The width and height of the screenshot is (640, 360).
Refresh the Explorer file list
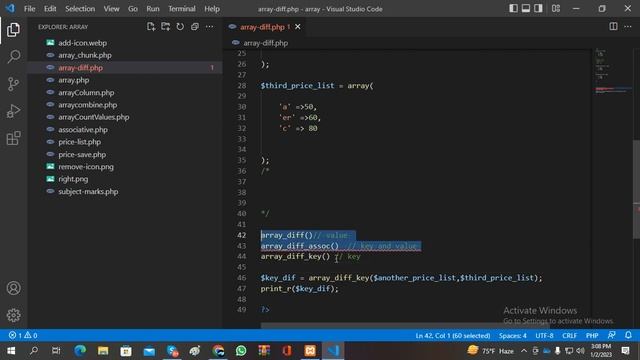click(x=180, y=27)
